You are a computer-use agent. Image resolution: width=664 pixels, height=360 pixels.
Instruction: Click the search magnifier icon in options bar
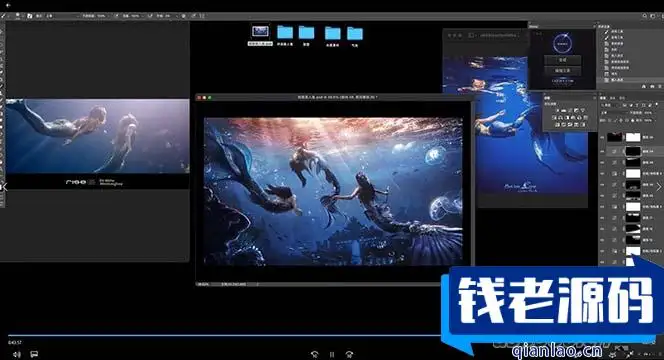[x=645, y=16]
